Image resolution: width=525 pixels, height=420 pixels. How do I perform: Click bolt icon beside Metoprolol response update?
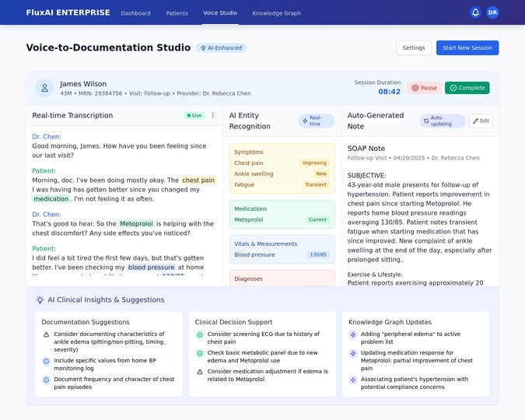point(353,353)
